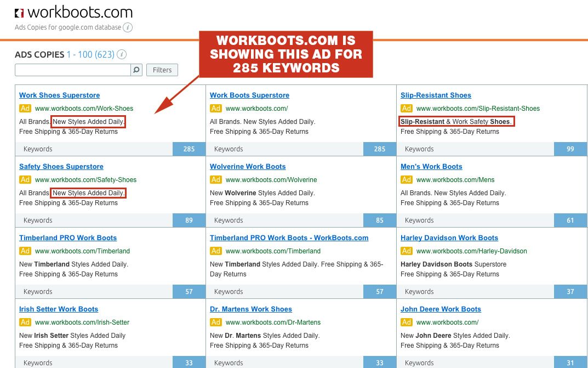Click the workboots.com logo icon
This screenshot has height=368, width=588.
click(19, 13)
